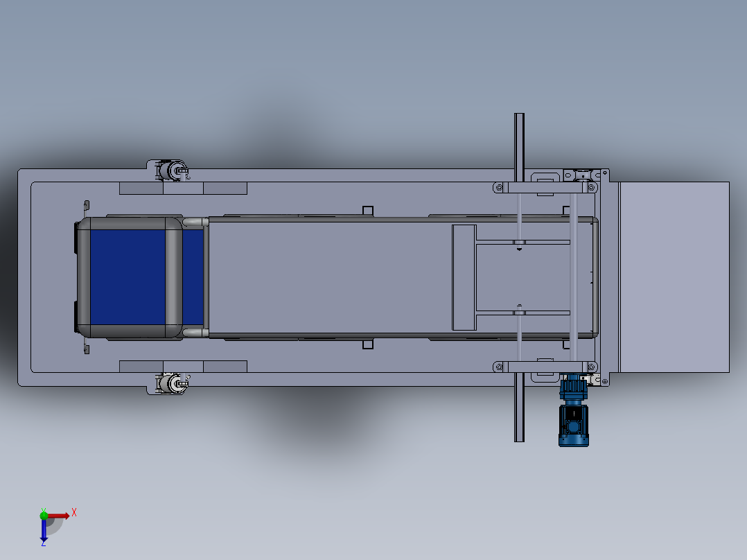The image size is (747, 560).
Task: Click the green Y axis ball on the triad
Action: (x=44, y=516)
